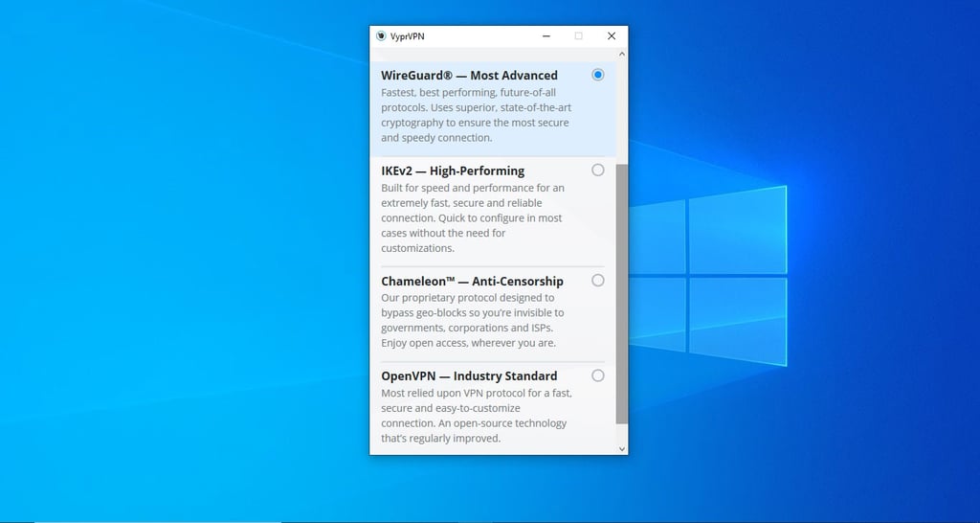Screen dimensions: 980x523
Task: Select the OpenVPN protocol radio button
Action: click(598, 375)
